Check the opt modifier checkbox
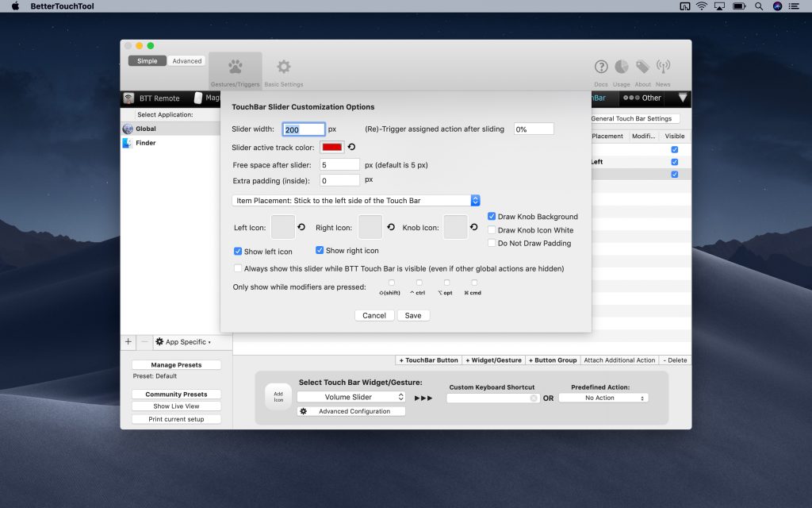812x508 pixels. point(446,283)
